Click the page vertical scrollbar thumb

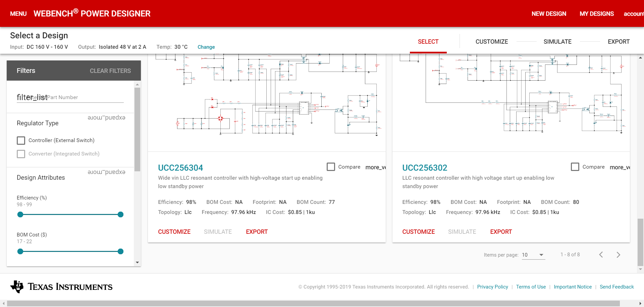tap(640, 242)
